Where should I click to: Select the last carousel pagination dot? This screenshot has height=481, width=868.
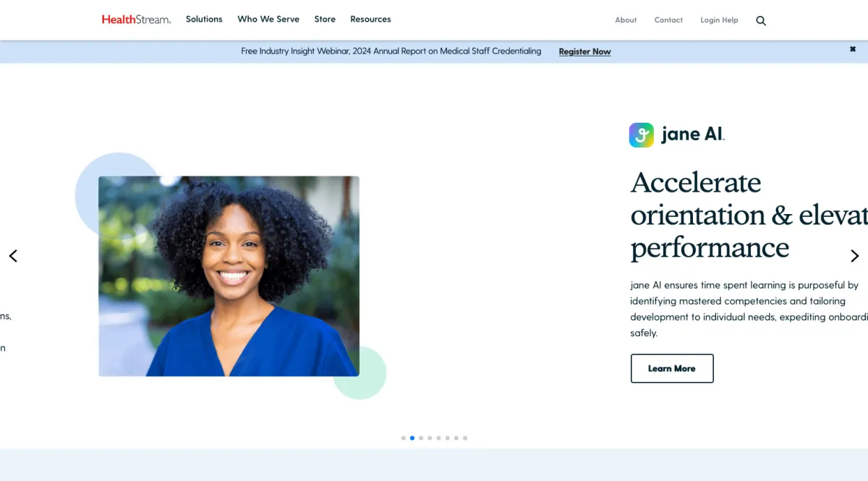click(x=465, y=438)
